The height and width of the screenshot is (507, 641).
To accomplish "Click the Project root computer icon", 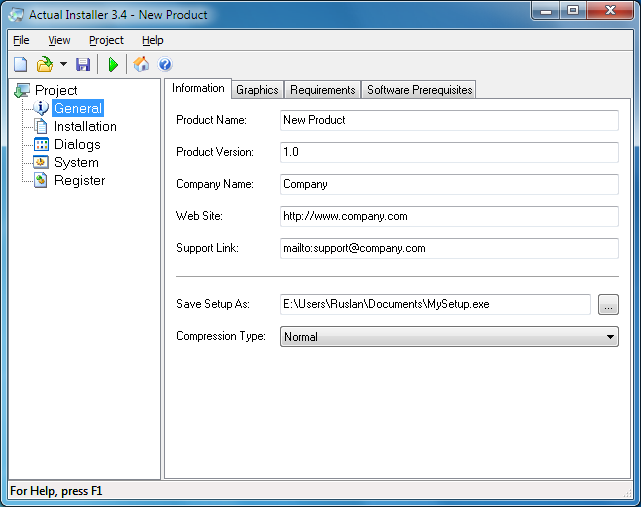I will click(22, 90).
